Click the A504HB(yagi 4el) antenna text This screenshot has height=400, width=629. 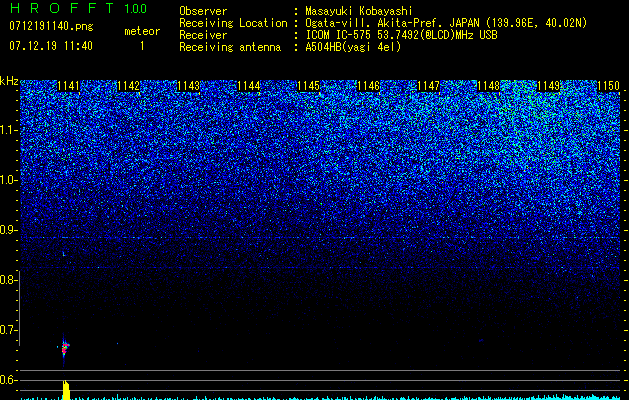tap(353, 47)
